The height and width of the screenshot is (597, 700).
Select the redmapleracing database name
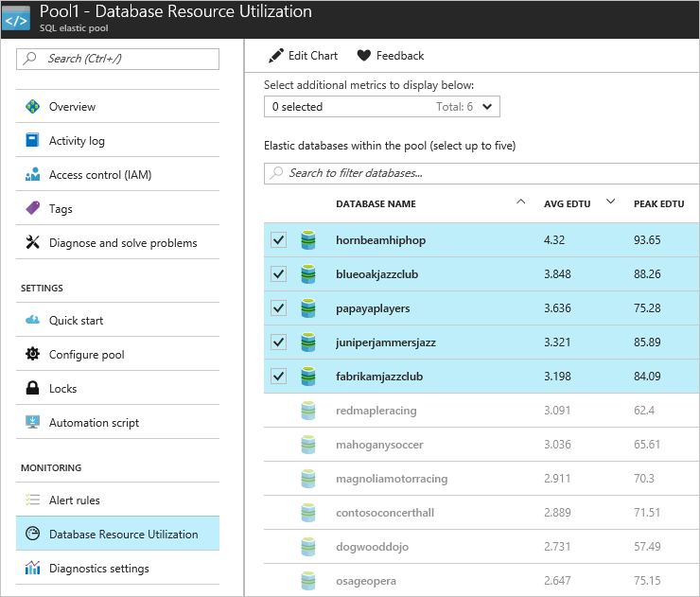(376, 411)
